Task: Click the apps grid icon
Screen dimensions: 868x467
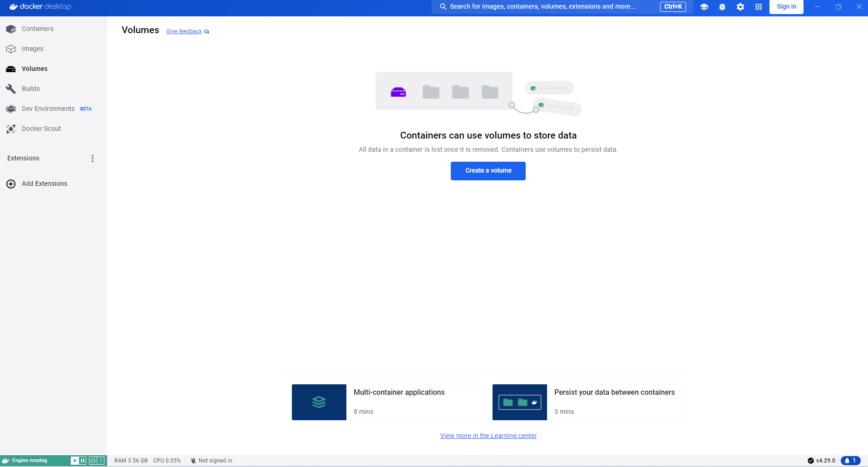Action: [759, 7]
